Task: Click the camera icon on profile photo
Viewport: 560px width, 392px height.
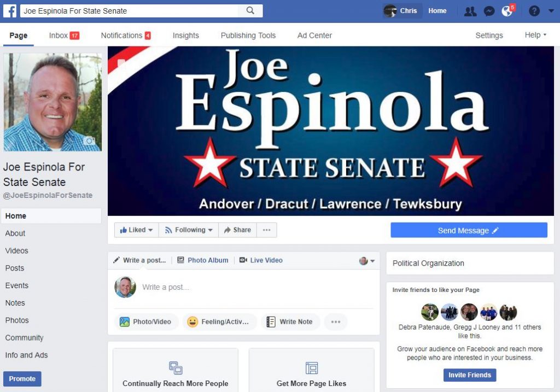Action: 89,141
